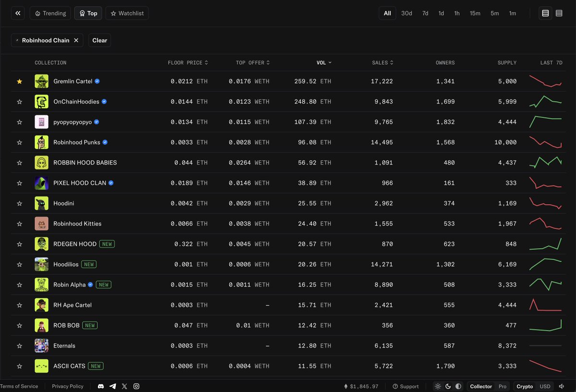Star PIXEL HOOD CLAN for watchlist
This screenshot has width=576, height=392.
click(20, 183)
